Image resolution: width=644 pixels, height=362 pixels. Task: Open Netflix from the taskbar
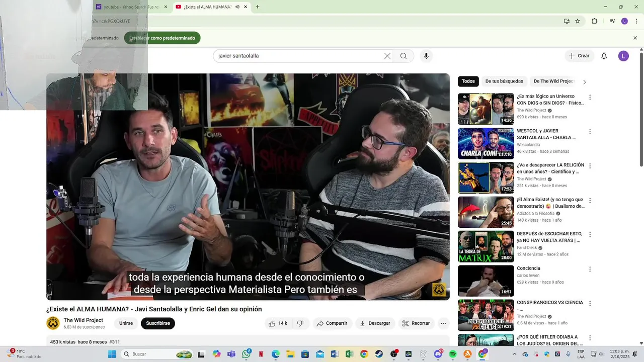261,354
